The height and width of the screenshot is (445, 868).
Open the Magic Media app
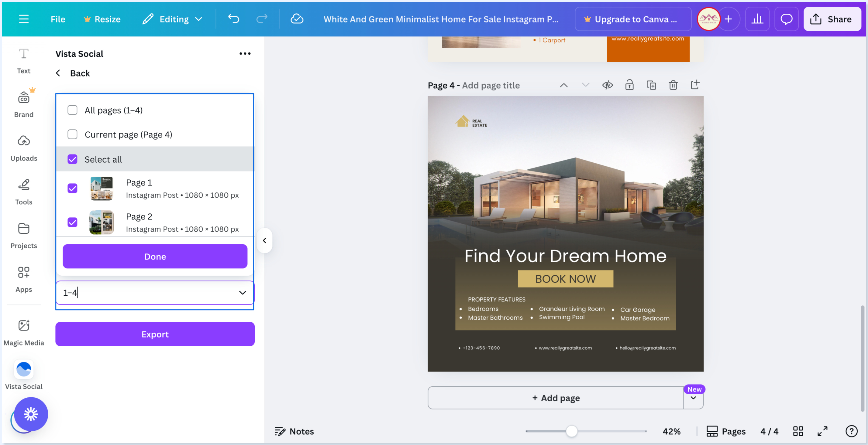pos(24,332)
